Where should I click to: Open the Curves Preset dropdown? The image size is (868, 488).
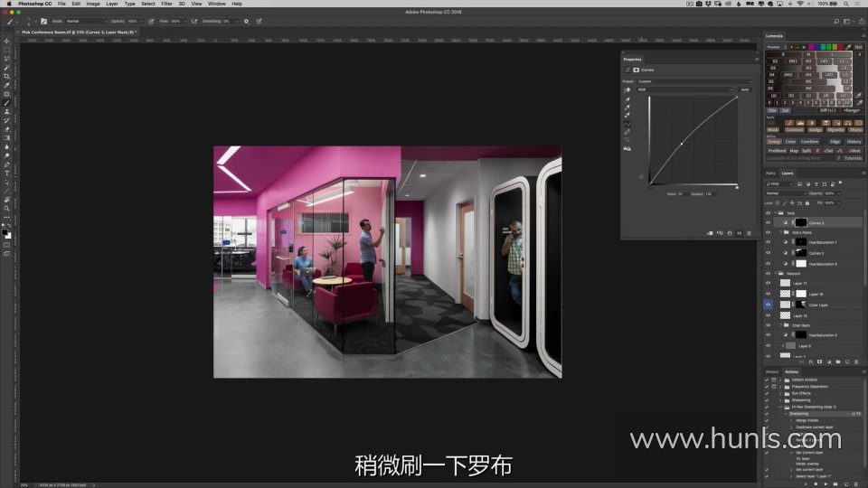point(694,81)
